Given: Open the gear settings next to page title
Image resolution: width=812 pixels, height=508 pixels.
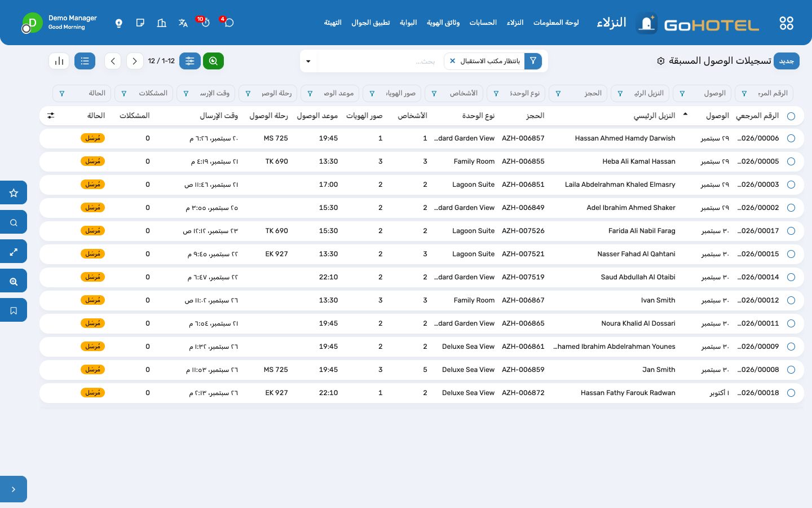Looking at the screenshot, I should (x=661, y=61).
